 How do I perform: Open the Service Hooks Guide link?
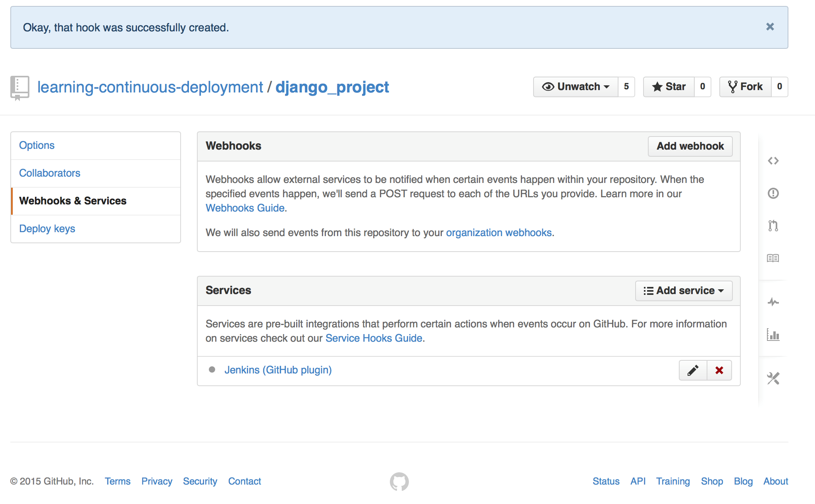(374, 338)
